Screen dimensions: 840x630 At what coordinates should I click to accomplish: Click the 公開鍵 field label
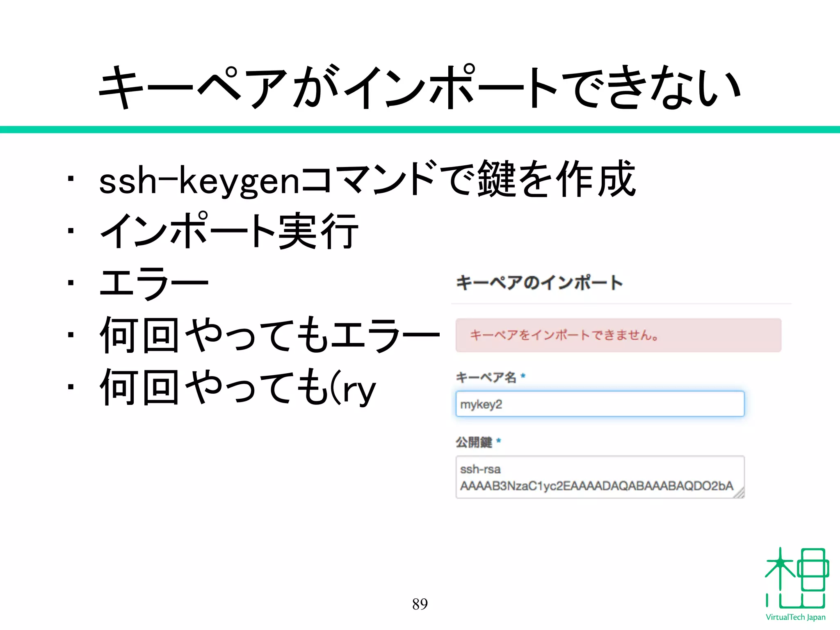[x=478, y=442]
